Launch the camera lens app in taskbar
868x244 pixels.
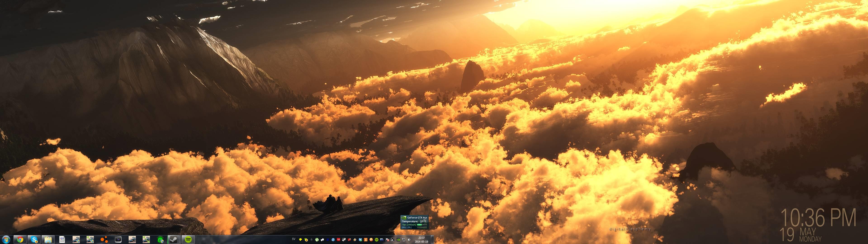[x=118, y=240]
